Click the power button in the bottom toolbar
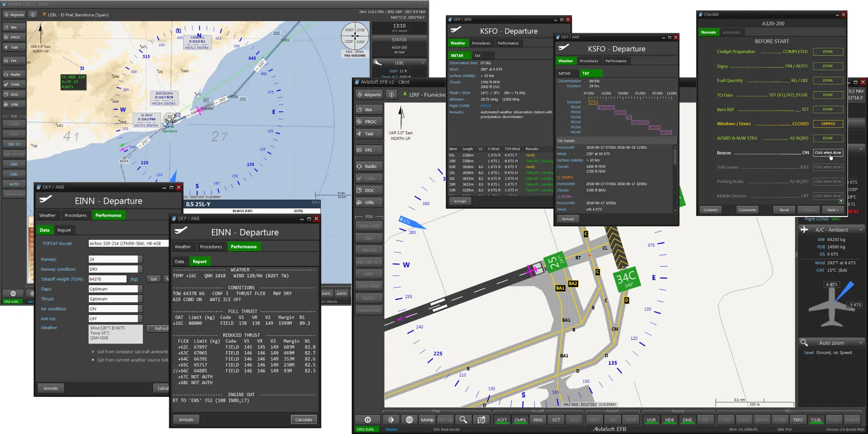This screenshot has width=868, height=434. coord(368,420)
